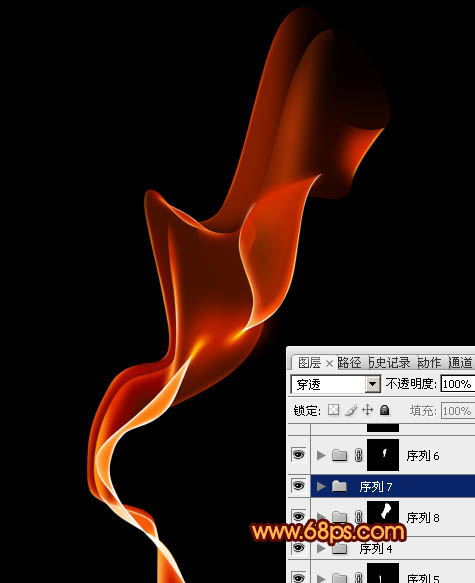Select the 序列 6 mask thumbnail
The image size is (475, 583).
tap(383, 455)
